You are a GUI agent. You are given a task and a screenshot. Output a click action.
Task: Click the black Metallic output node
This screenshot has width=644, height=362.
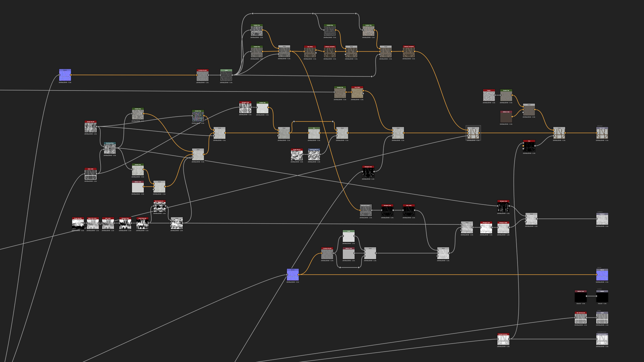[x=602, y=297]
